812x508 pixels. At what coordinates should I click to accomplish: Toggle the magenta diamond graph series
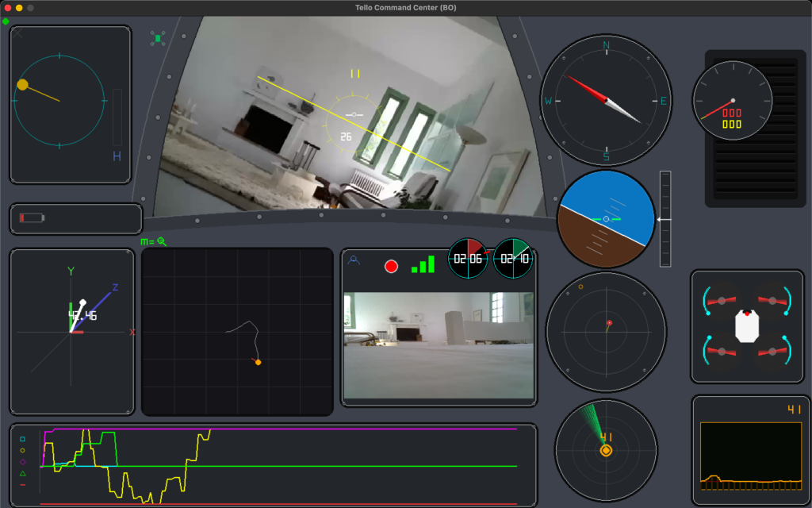[22, 461]
